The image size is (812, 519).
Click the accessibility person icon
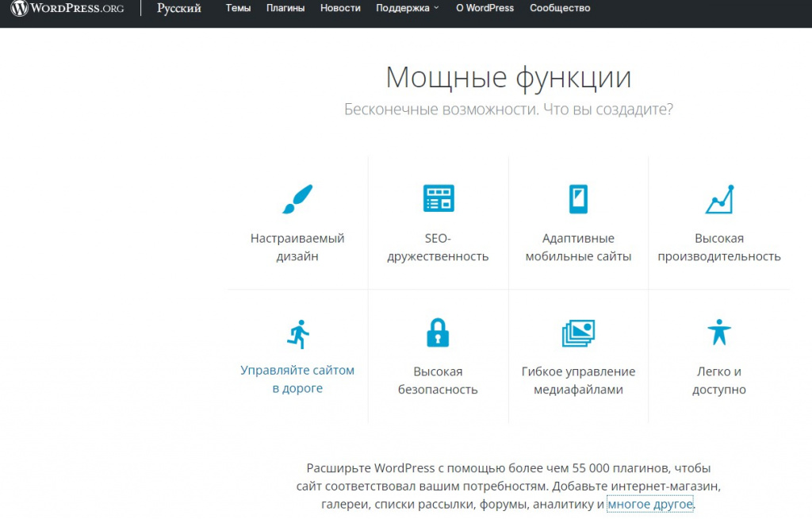pyautogui.click(x=719, y=332)
